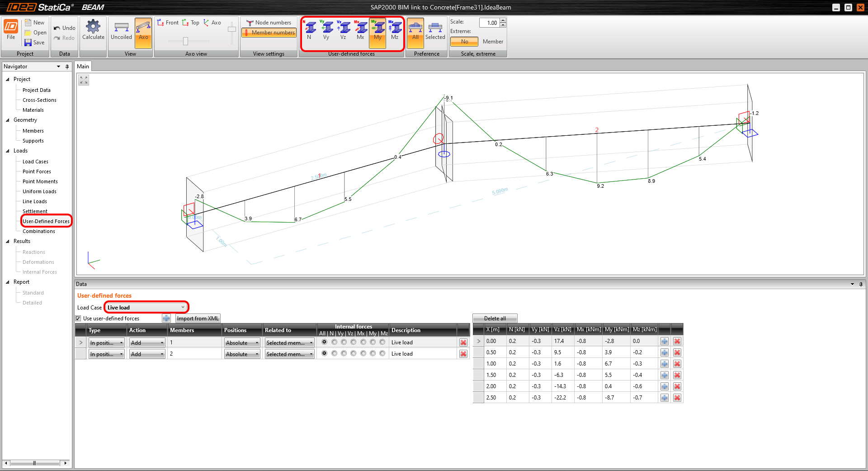Click the Import from XML button
This screenshot has width=868, height=471.
(x=197, y=318)
